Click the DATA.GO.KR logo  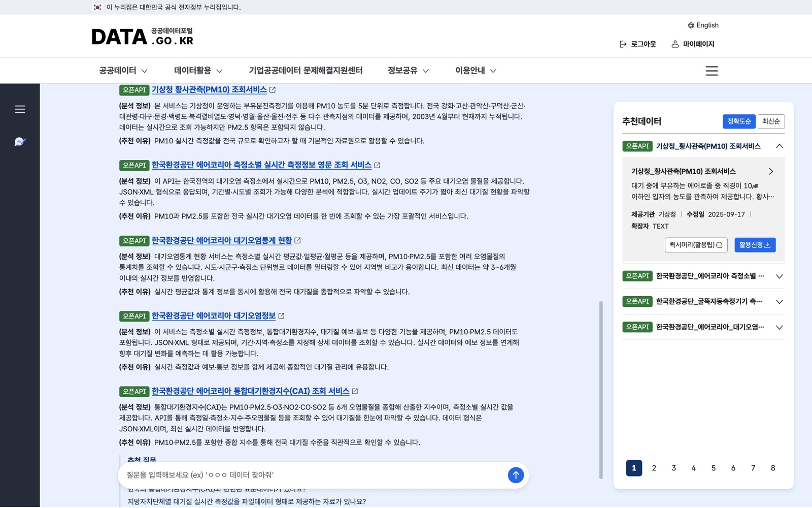point(143,37)
